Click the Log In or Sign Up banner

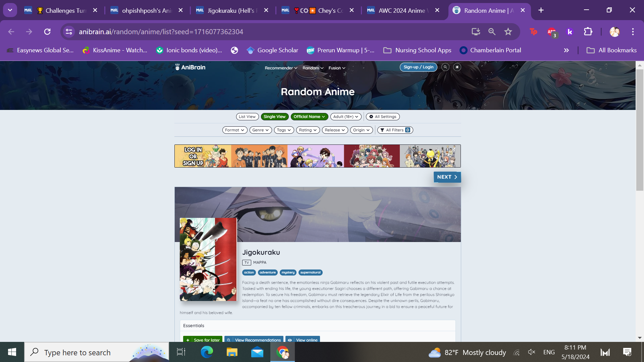pyautogui.click(x=317, y=156)
